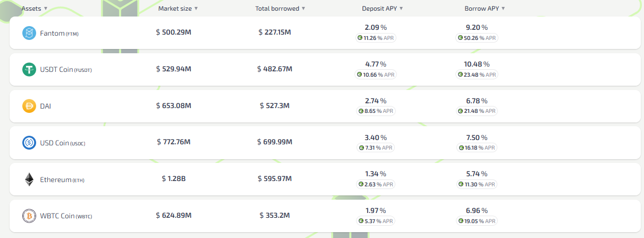The width and height of the screenshot is (644, 238).
Task: Click reward icon beside USDT 10.66% APR
Action: click(360, 75)
